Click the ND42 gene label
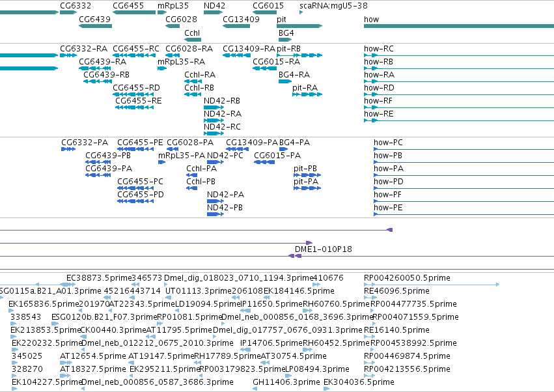The width and height of the screenshot is (554, 392). [x=214, y=6]
